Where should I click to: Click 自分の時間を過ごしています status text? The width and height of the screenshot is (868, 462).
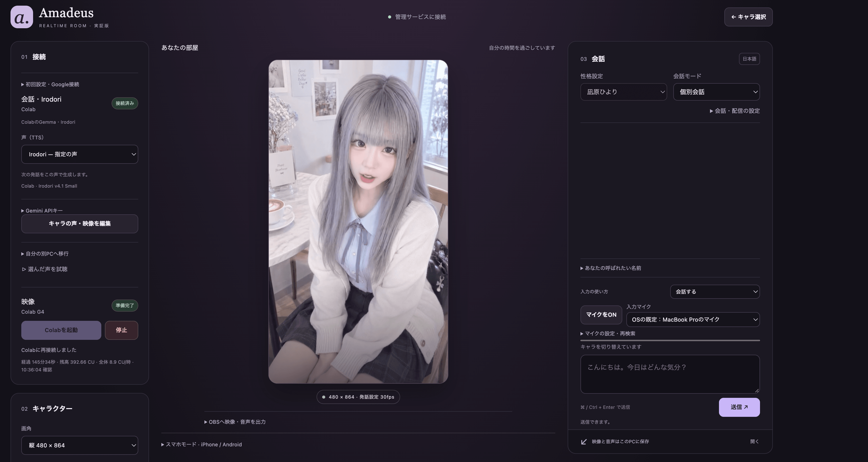[x=522, y=48]
